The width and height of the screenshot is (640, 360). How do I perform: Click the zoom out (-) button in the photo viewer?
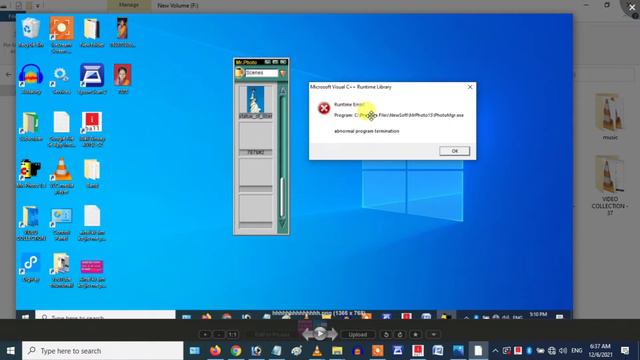click(x=219, y=335)
